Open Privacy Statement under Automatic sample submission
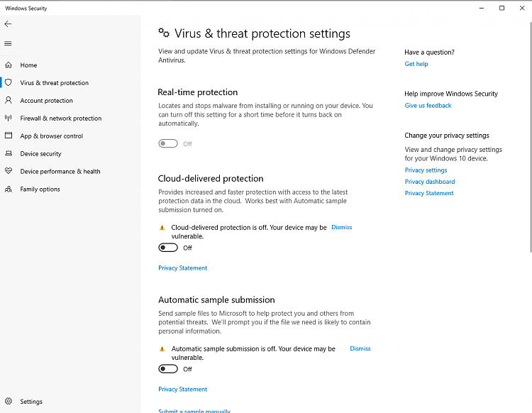The width and height of the screenshot is (532, 413). pos(182,390)
